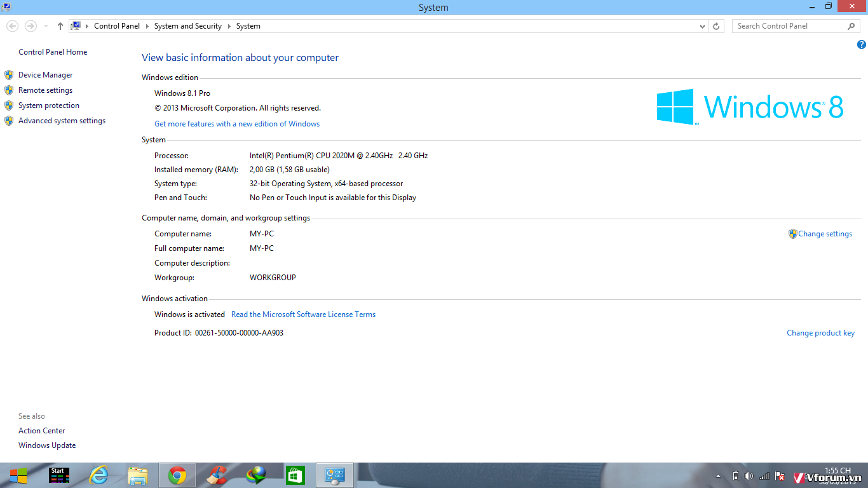Select System in the breadcrumb
868x488 pixels.
(248, 26)
